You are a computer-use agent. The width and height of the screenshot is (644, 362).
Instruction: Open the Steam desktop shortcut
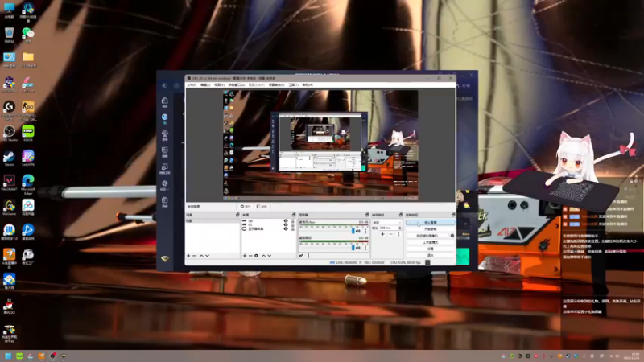(x=9, y=158)
